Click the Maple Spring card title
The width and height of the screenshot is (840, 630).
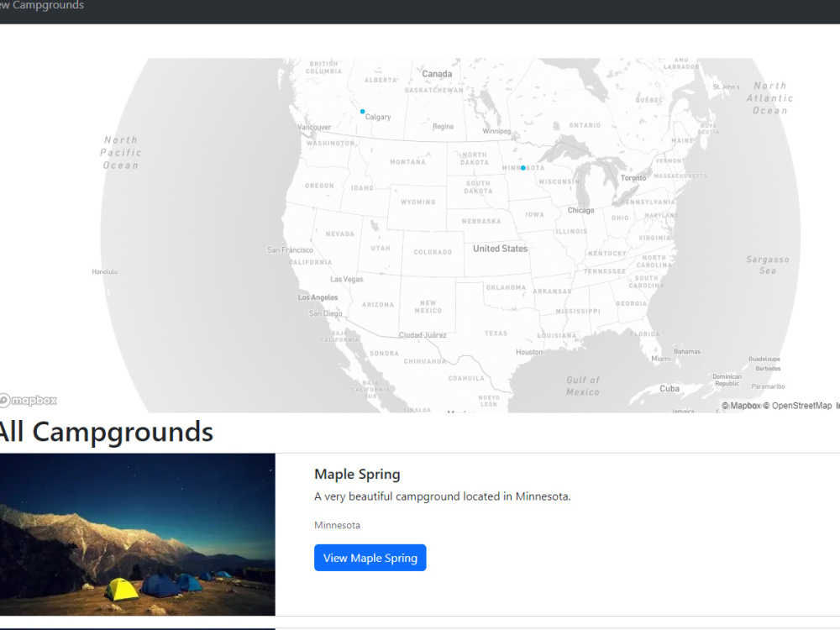coord(357,474)
